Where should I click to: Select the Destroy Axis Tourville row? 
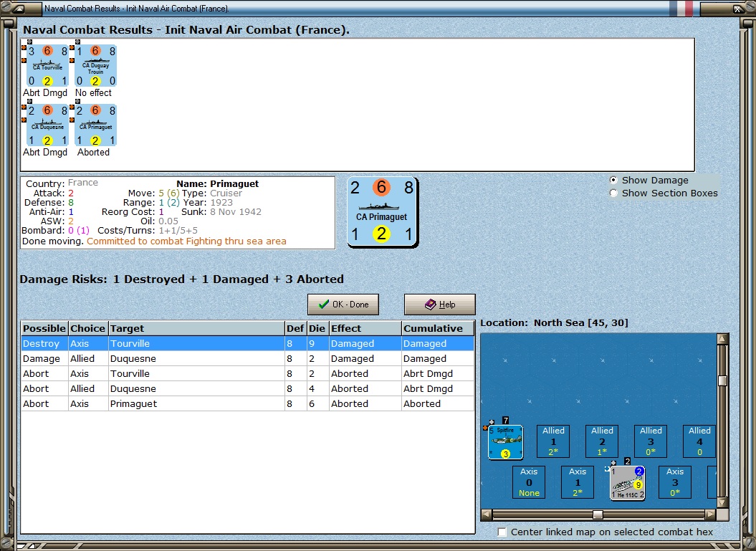coord(248,344)
